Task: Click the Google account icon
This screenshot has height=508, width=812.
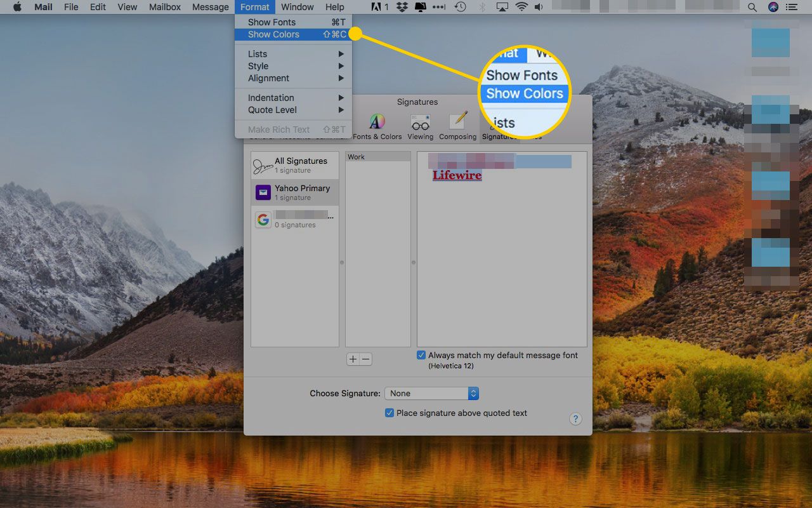Action: (263, 220)
